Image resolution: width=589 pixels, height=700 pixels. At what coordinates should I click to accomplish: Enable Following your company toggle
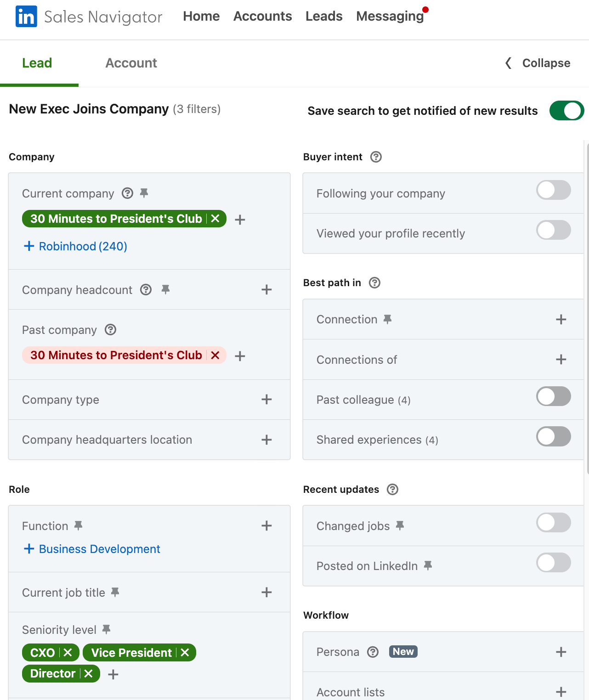[554, 190]
